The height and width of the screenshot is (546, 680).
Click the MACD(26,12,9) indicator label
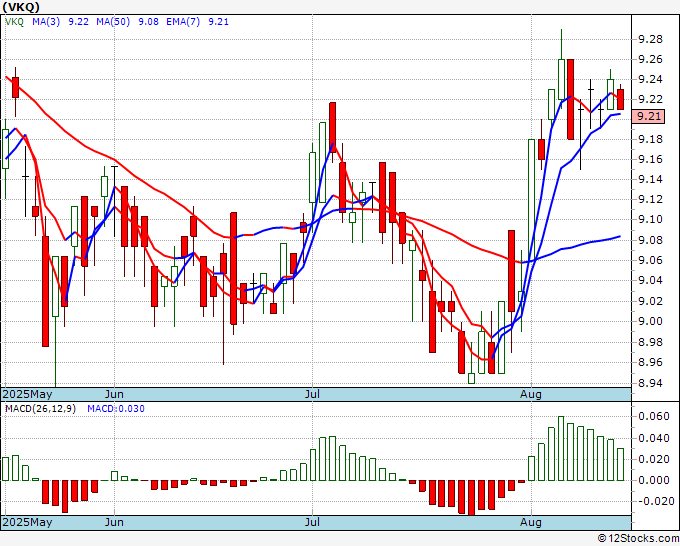click(x=40, y=409)
